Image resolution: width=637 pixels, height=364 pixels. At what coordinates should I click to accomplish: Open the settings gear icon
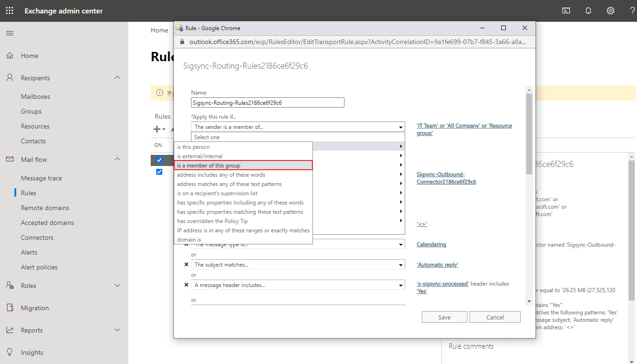(x=611, y=11)
